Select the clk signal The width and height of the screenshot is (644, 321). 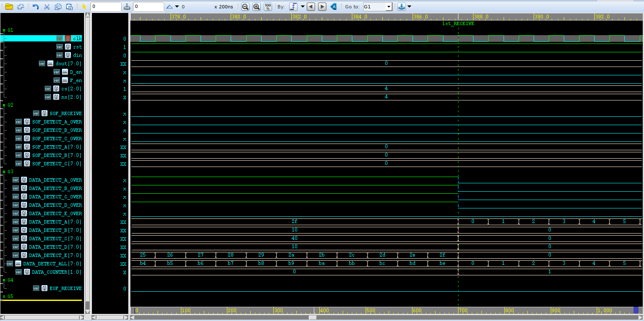(77, 39)
